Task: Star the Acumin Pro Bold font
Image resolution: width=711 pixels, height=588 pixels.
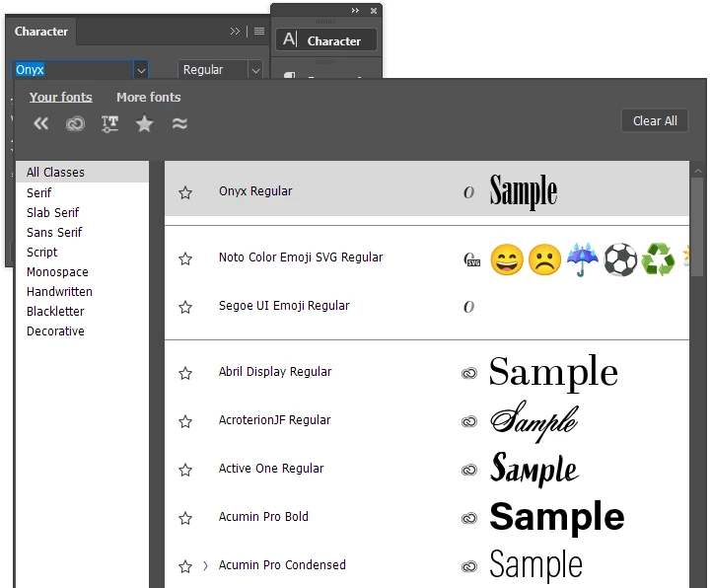Action: point(185,518)
